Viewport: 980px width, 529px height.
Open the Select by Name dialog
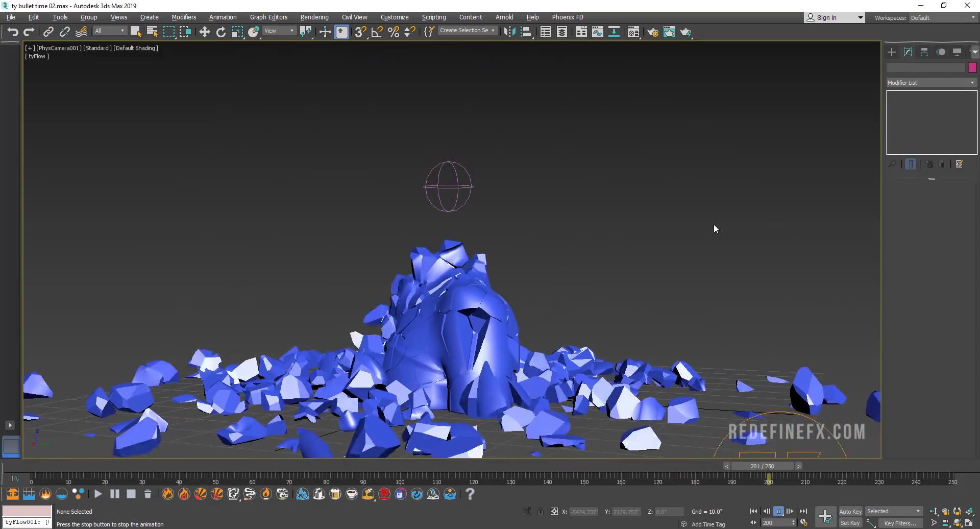[x=152, y=32]
